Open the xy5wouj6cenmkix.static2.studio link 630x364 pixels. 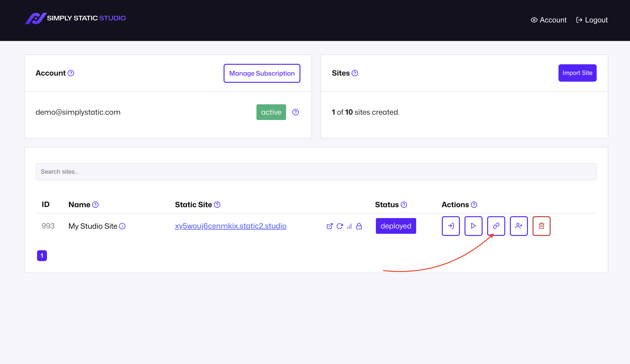[x=231, y=226]
